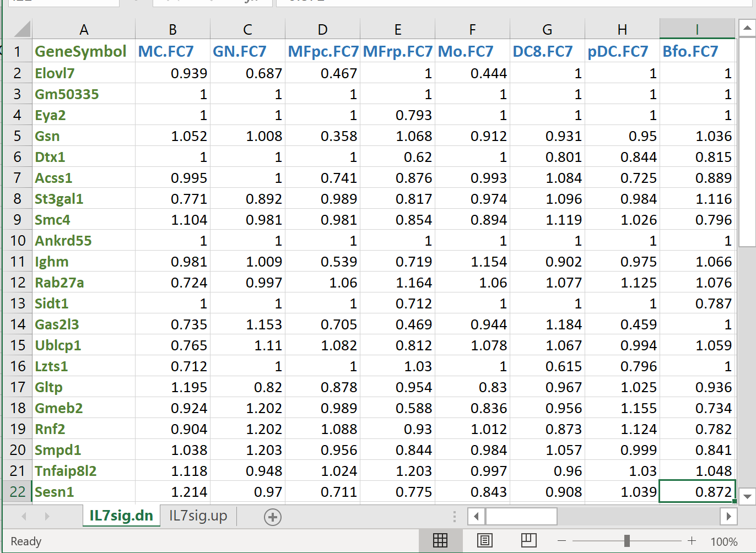Screen dimensions: 756x553
Task: Click cell with value 0.459 in Gas2l3 row
Action: [x=622, y=324]
